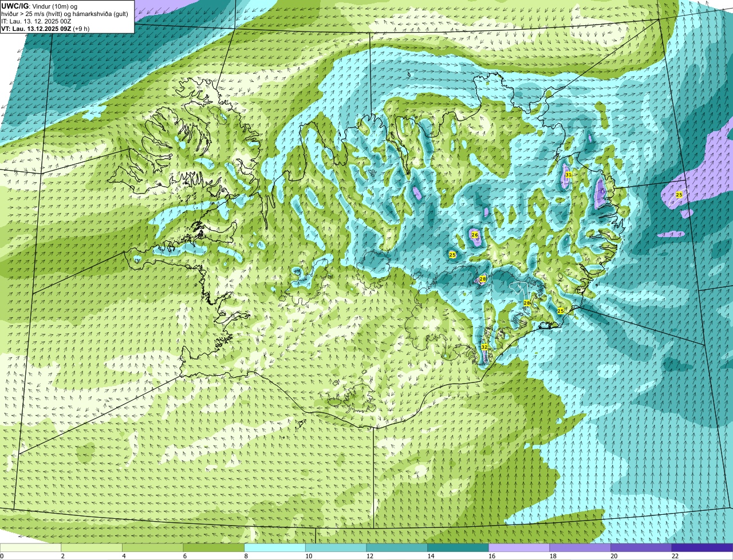Select the 2–4 m/s light green legend swatch

[x=92, y=547]
